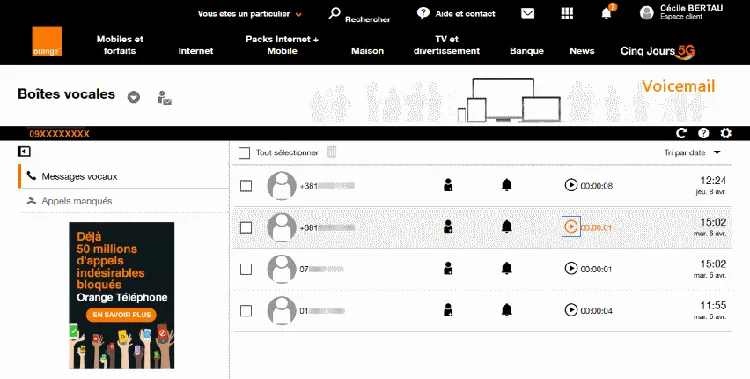
Task: Click the Aide et contact speech bubble
Action: point(423,13)
